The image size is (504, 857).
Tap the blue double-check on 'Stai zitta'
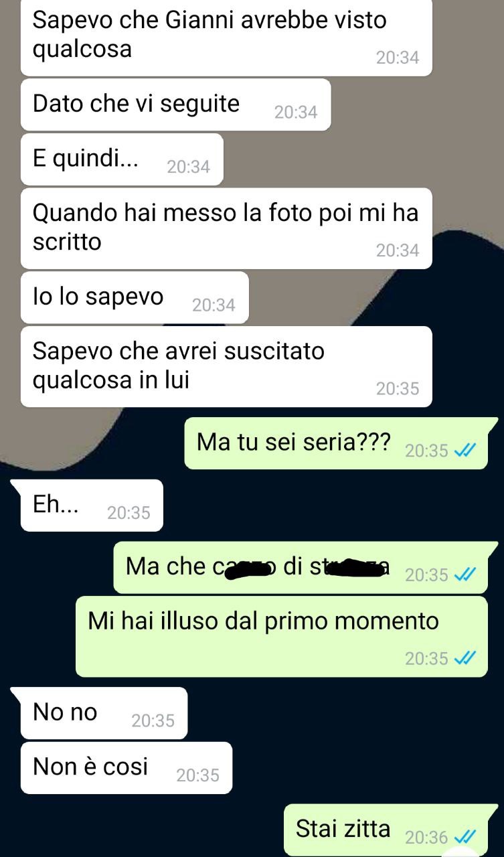point(465,838)
